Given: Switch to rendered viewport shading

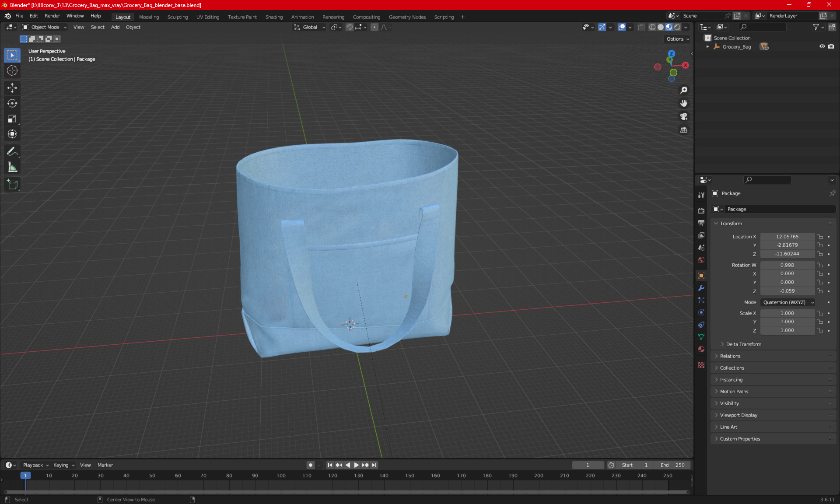Looking at the screenshot, I should 677,27.
